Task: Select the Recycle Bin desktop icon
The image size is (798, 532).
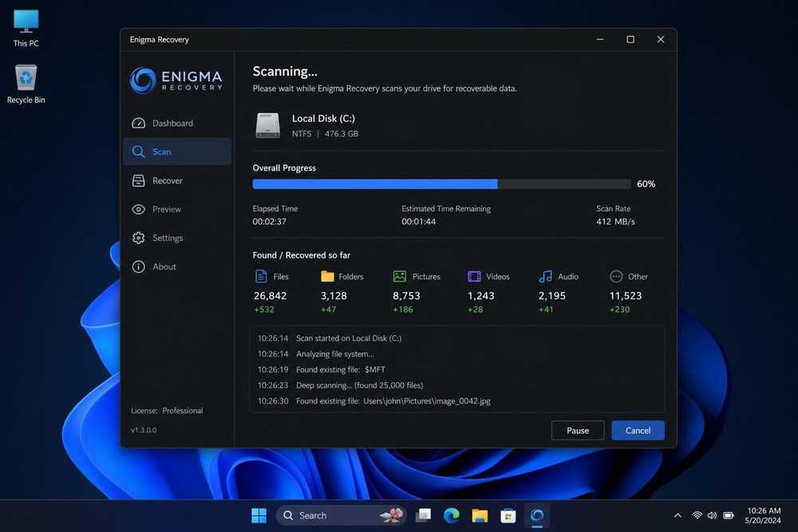Action: [x=26, y=85]
